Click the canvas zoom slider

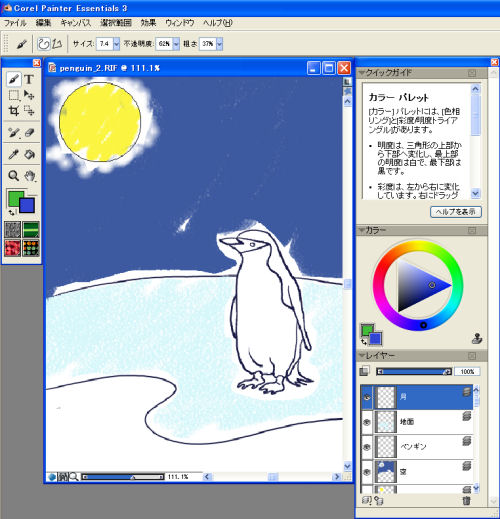click(x=123, y=477)
